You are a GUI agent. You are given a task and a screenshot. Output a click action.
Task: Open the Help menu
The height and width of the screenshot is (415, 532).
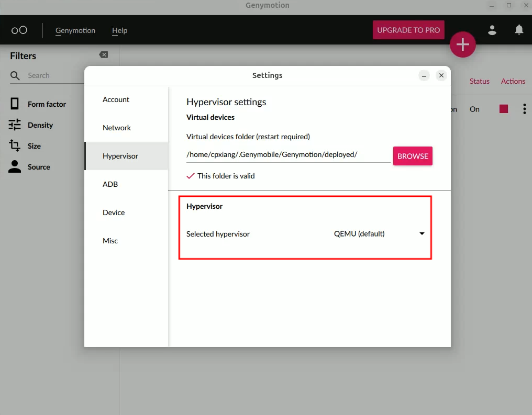click(x=119, y=30)
